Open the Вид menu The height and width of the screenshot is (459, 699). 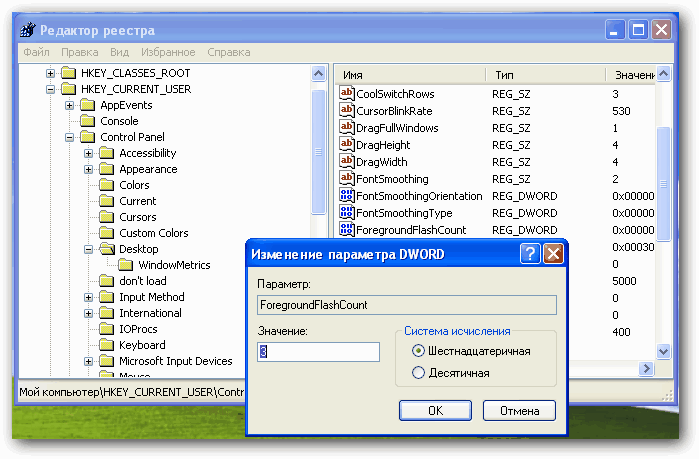(x=119, y=52)
